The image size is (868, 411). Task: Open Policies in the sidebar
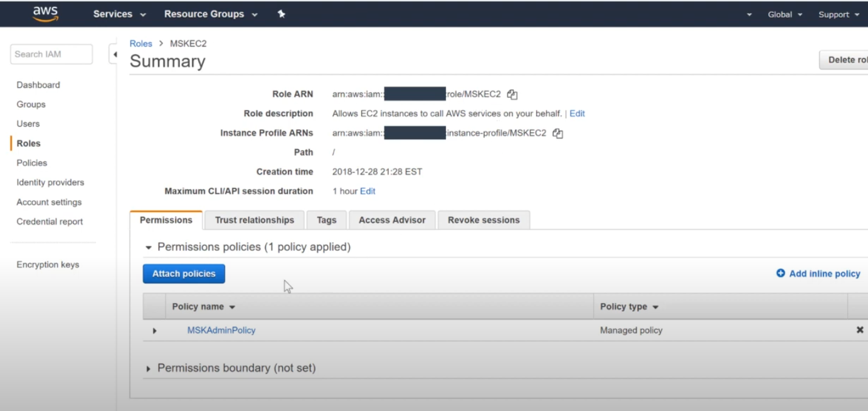click(x=32, y=163)
